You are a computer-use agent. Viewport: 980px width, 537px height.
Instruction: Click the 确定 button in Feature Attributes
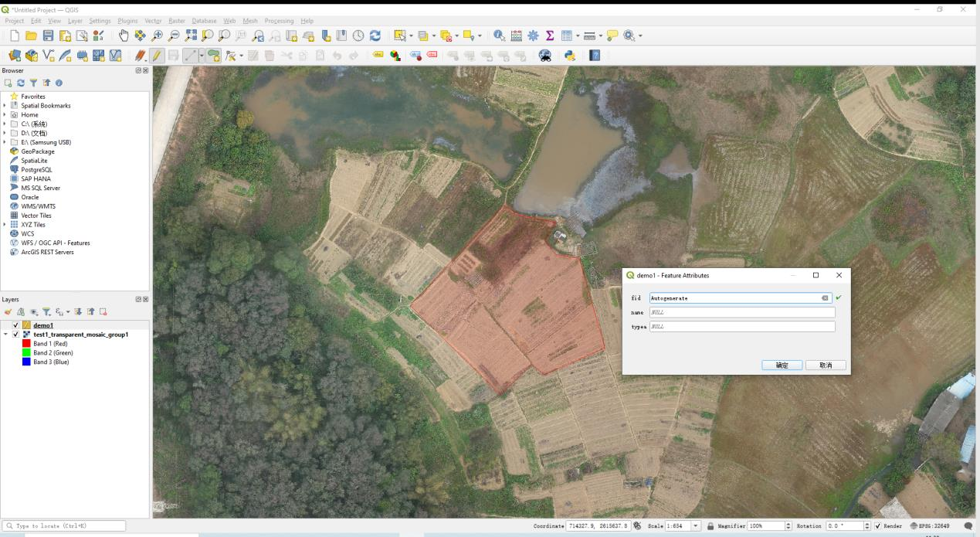[x=782, y=365]
